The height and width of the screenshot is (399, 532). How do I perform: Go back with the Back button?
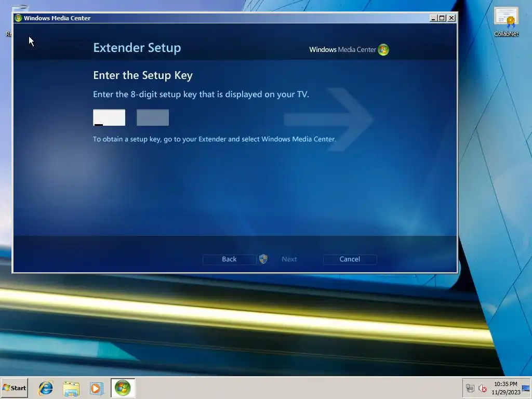[x=229, y=259]
